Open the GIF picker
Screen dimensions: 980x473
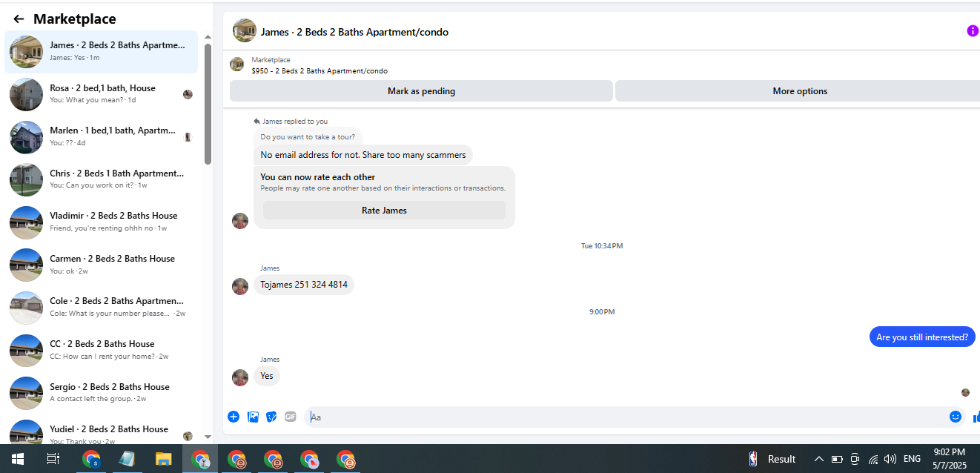tap(291, 417)
